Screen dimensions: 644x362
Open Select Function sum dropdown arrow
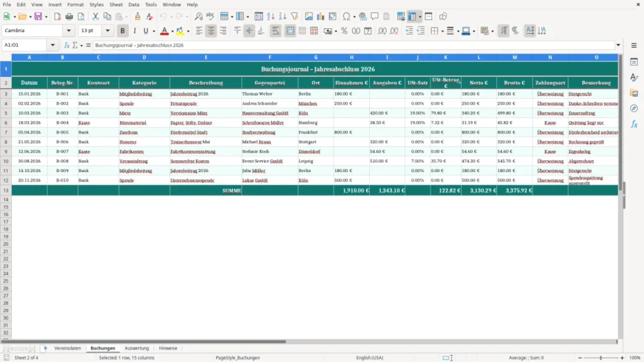(x=81, y=45)
